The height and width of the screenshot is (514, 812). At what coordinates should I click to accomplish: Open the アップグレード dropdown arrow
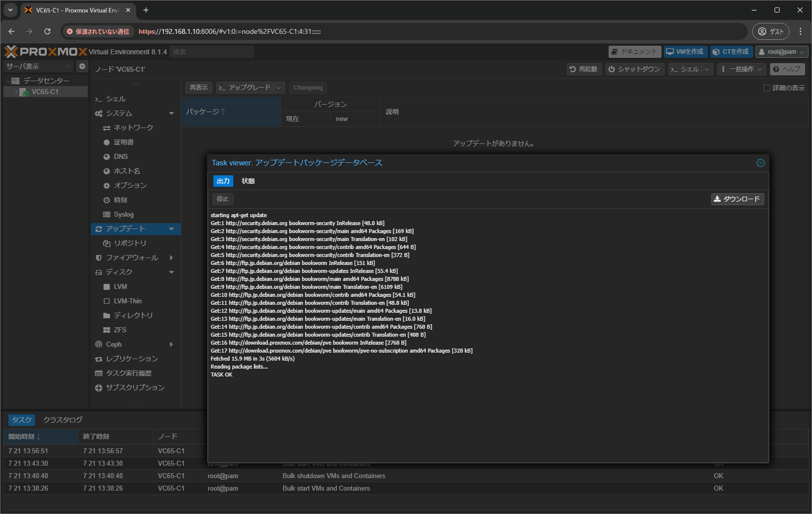pos(279,88)
